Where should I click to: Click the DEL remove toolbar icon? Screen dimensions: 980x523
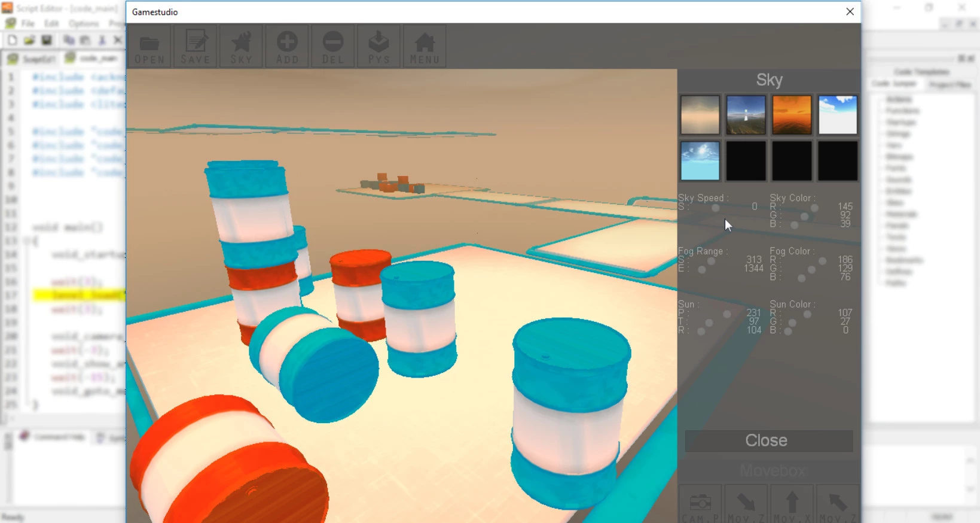click(x=333, y=46)
